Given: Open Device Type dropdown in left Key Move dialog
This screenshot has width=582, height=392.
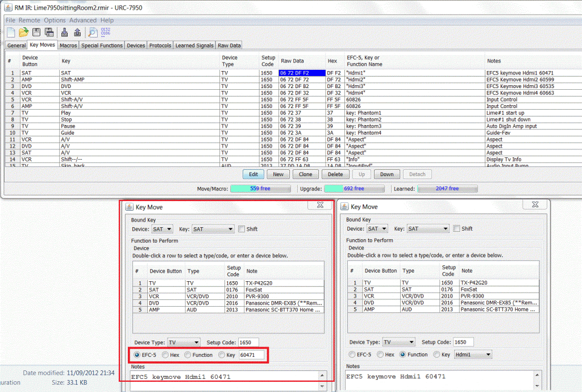Looking at the screenshot, I should click(x=184, y=343).
